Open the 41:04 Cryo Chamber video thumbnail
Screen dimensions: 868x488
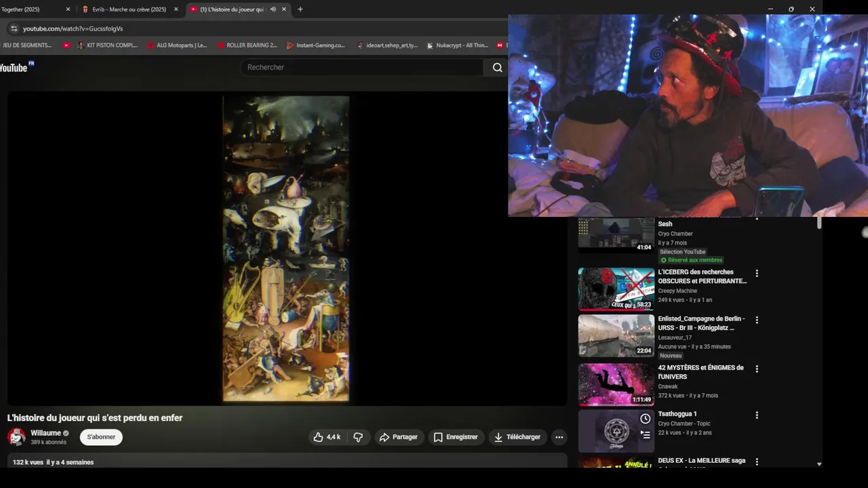(616, 235)
